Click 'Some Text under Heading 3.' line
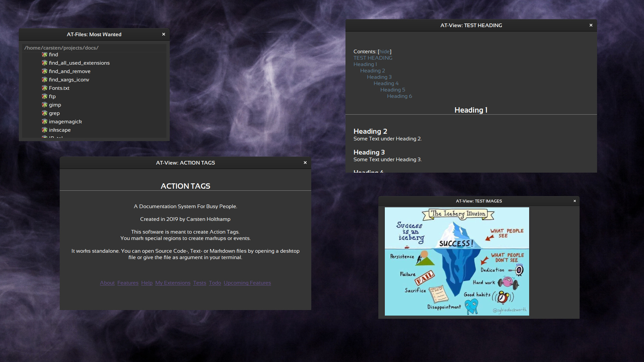Viewport: 644px width, 362px height. click(x=387, y=160)
